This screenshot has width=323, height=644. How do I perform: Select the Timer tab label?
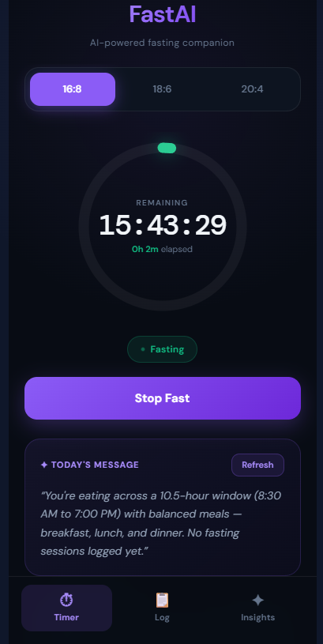pos(66,617)
